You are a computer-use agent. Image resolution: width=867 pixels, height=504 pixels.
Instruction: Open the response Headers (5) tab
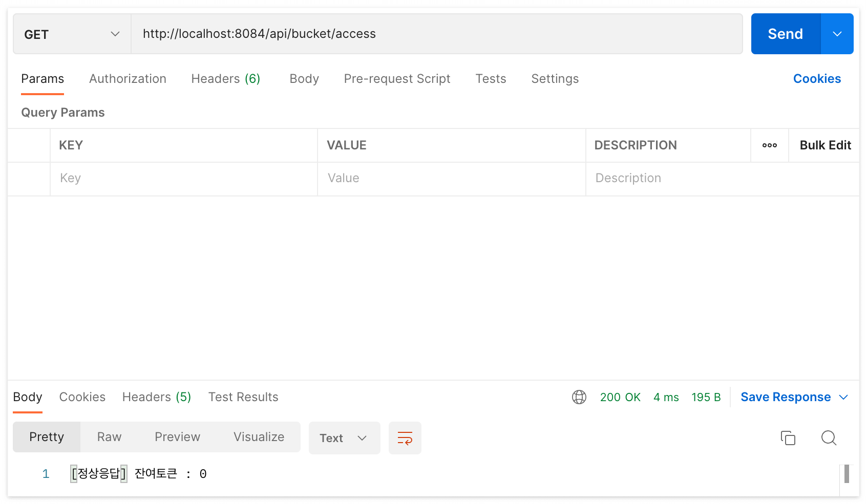tap(157, 397)
